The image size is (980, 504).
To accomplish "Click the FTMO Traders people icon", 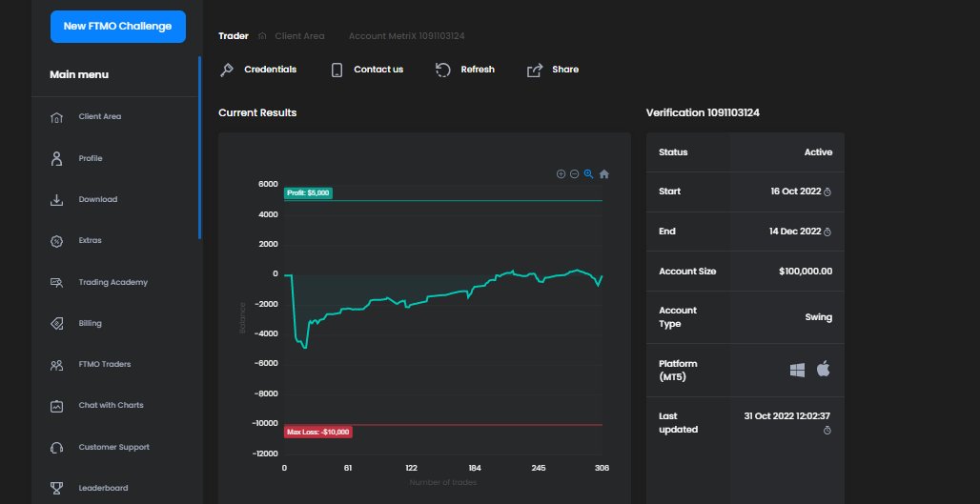I will [x=57, y=365].
